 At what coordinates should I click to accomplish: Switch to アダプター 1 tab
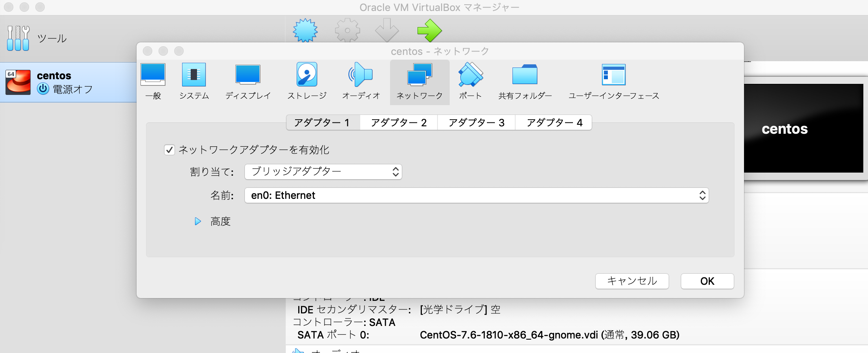323,122
